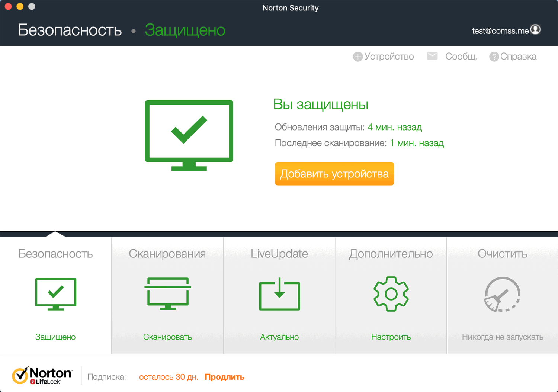Screen dimensions: 558x392
Task: Click the orange Добавить устройства button
Action: [334, 174]
